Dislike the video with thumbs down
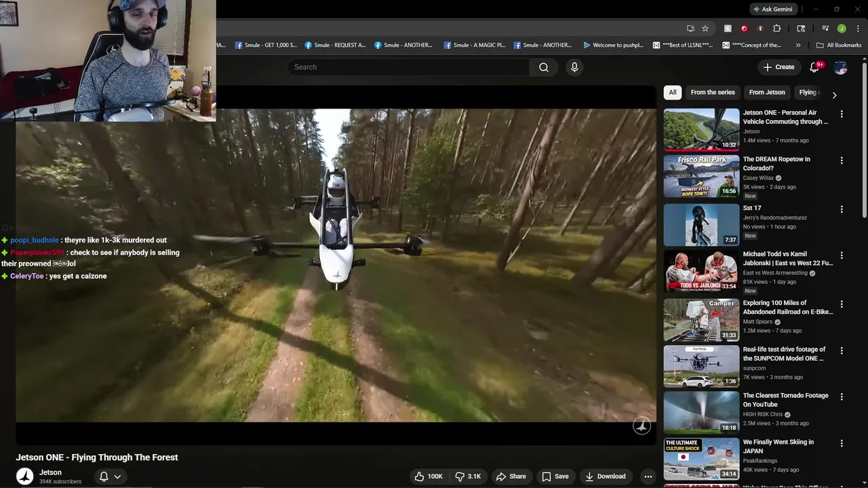This screenshot has height=488, width=868. point(467,476)
